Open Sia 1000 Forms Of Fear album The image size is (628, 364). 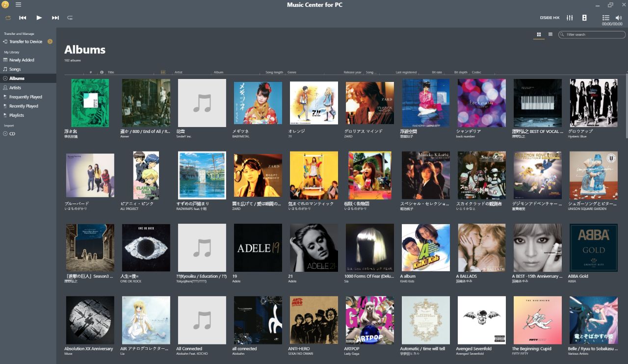(x=370, y=248)
